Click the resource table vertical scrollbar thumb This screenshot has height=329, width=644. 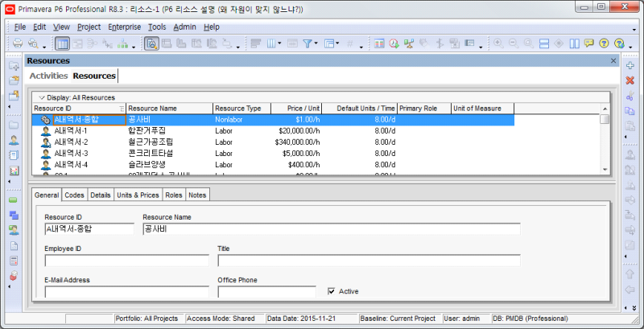605,119
